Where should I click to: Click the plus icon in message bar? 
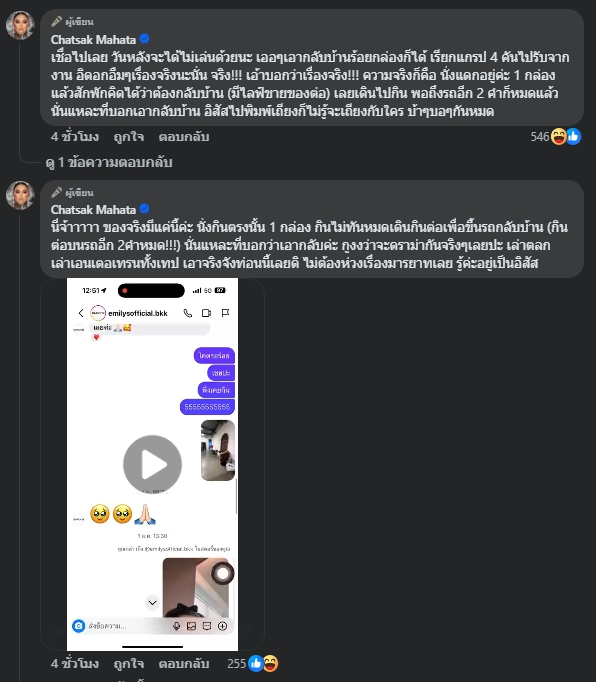222,626
